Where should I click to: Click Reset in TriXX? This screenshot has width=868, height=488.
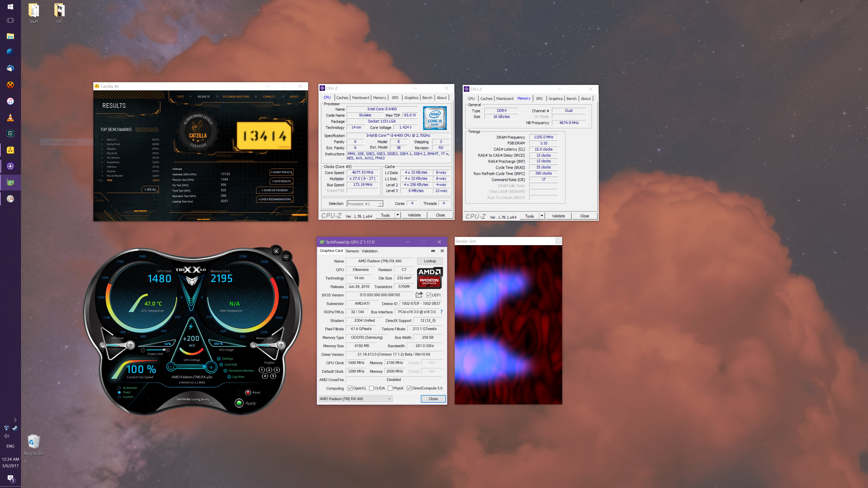click(253, 392)
